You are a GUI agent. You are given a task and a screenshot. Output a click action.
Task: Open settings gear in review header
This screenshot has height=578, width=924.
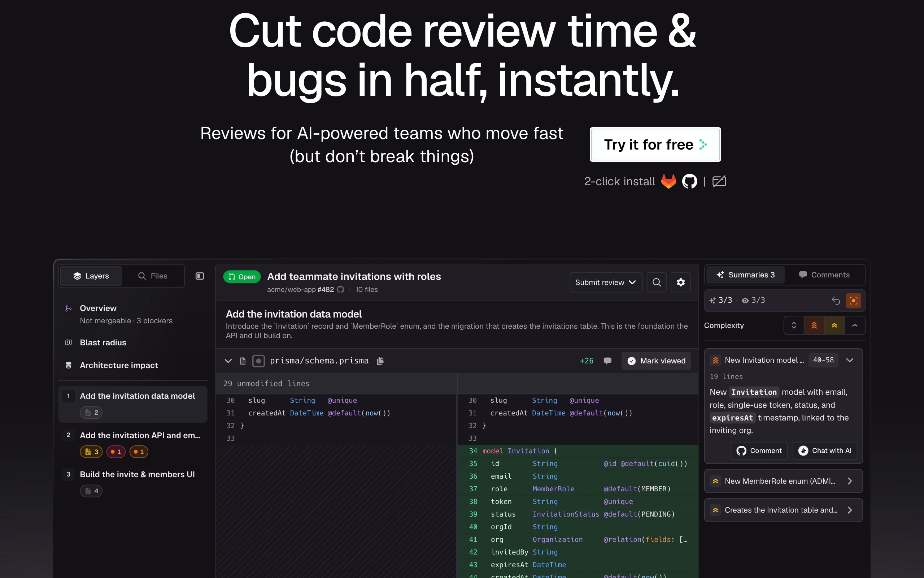coord(681,282)
